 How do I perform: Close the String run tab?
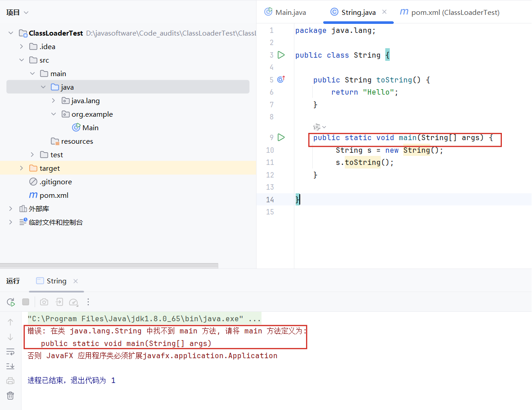(76, 281)
